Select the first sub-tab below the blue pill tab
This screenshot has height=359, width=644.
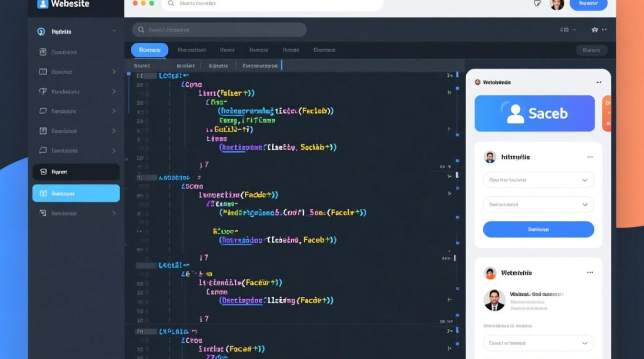pyautogui.click(x=142, y=66)
